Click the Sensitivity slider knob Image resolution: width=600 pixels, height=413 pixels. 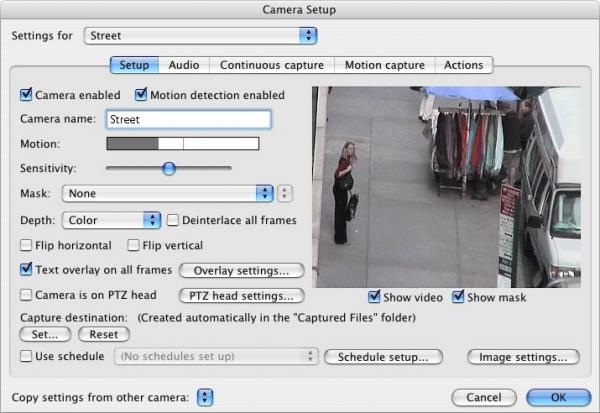(x=169, y=168)
